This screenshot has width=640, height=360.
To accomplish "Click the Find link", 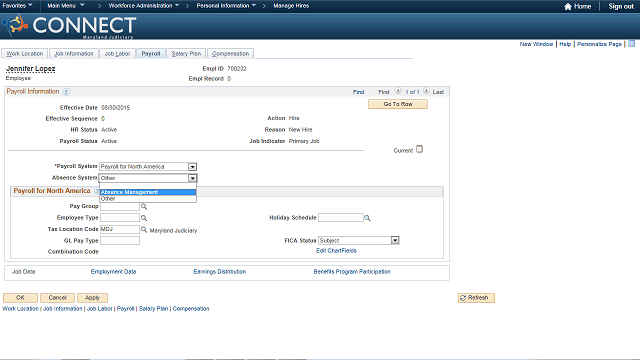I will point(358,92).
